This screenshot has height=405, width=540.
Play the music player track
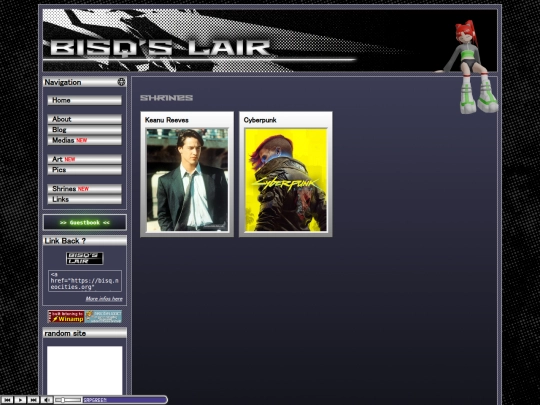20,400
